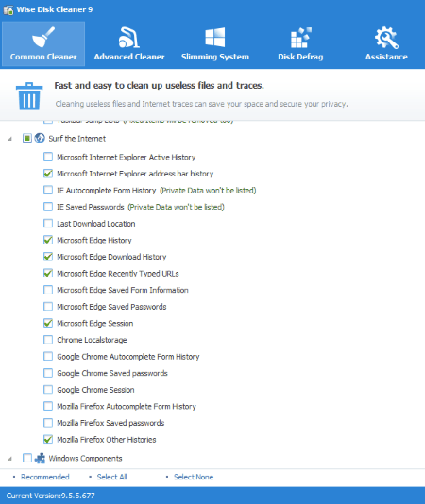Screen dimensions: 425x504
Task: Check Google Chrome Session
Action: [48, 390]
